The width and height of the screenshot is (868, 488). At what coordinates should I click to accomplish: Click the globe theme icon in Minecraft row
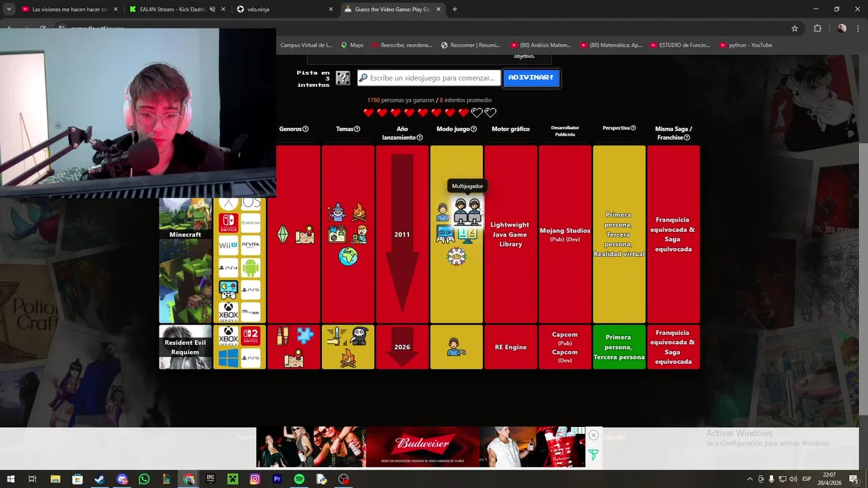[348, 256]
